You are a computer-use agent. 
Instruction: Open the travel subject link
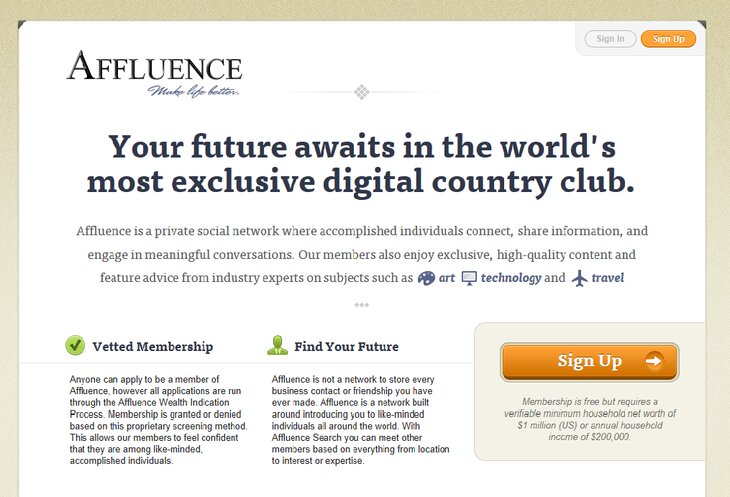(607, 278)
